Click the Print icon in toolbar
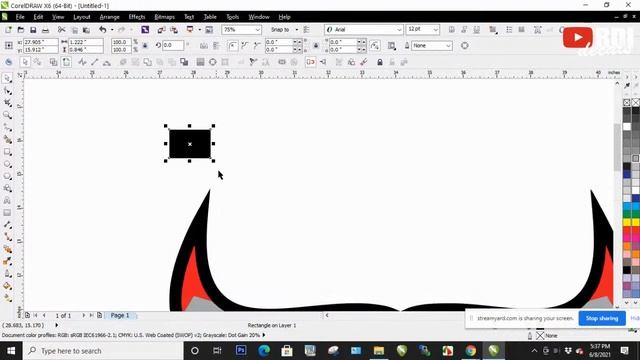This screenshot has height=360, width=640. point(45,30)
